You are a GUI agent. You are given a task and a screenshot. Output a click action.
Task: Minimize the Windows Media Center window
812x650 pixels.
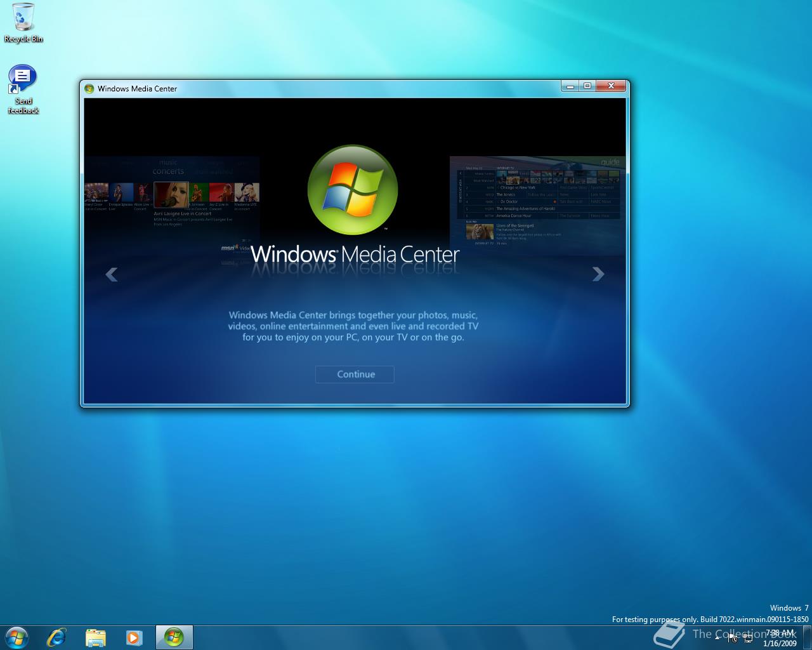[x=570, y=86]
